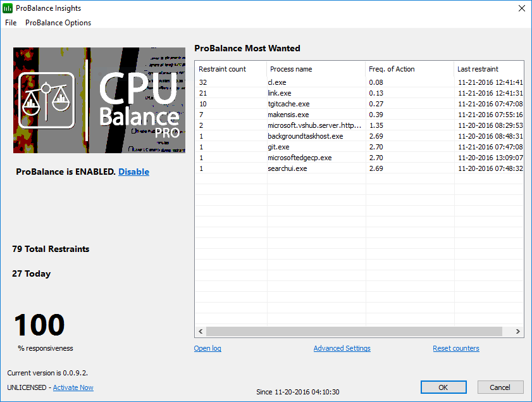Select the link.exe process row
The width and height of the screenshot is (532, 402).
point(359,93)
